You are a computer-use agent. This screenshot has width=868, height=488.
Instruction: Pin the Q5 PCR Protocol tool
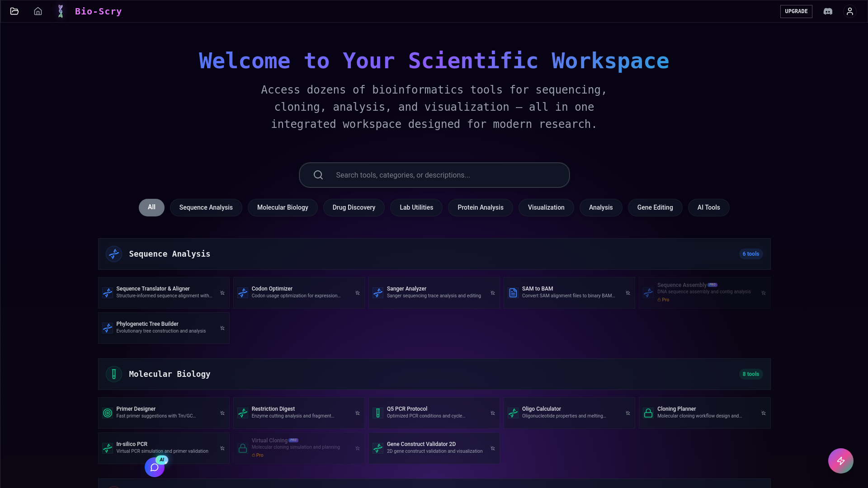(493, 413)
